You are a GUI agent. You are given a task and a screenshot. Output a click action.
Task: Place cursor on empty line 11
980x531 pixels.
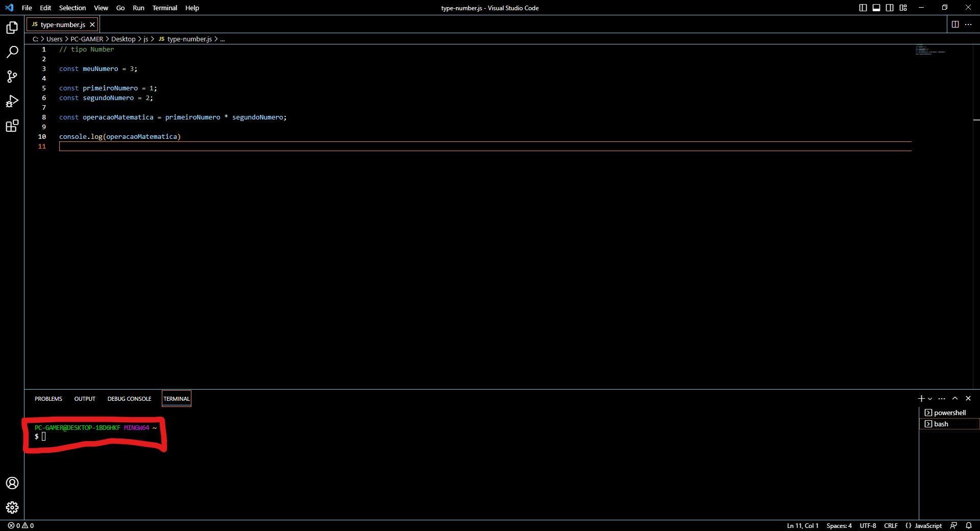coord(485,147)
